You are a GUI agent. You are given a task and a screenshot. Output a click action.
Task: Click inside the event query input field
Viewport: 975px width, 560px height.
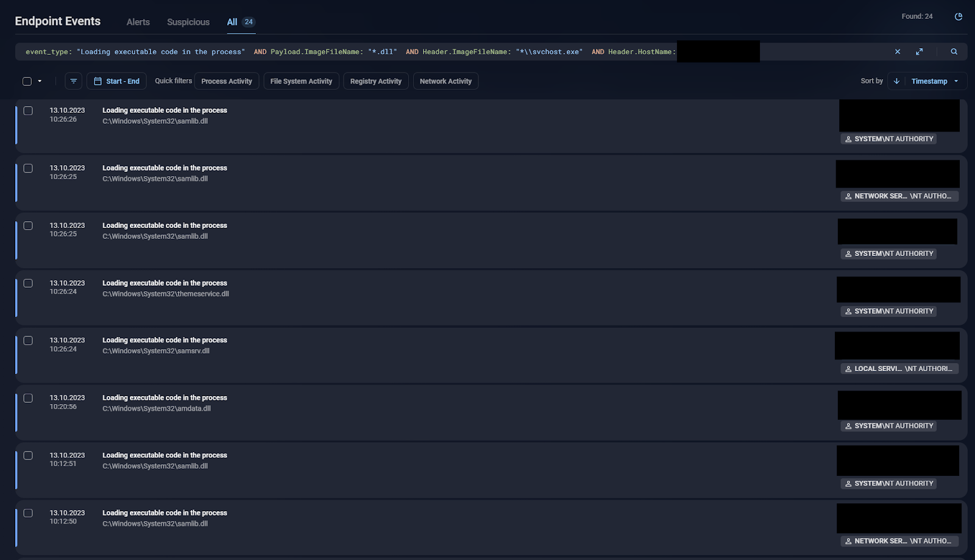[x=823, y=52]
